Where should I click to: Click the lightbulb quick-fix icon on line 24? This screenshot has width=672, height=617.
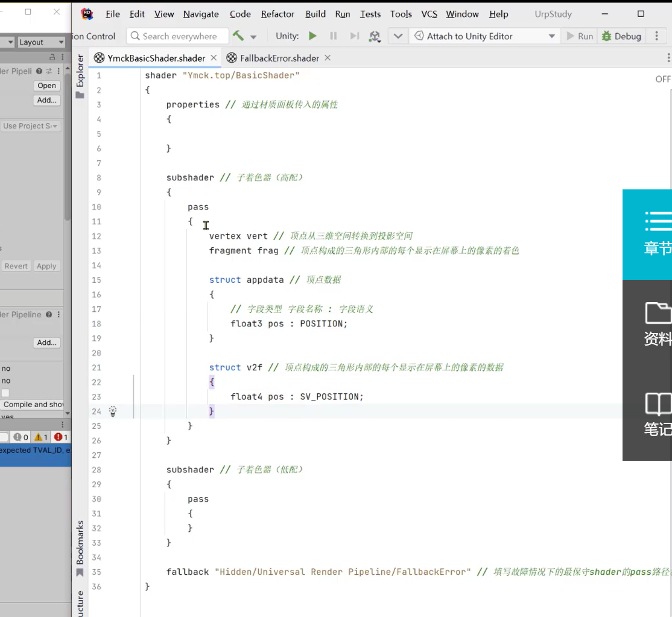pyautogui.click(x=113, y=411)
